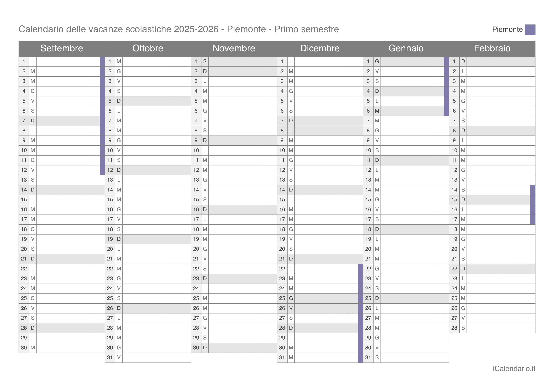
Task: Click day 31 S in Gennaio
Action: point(406,357)
